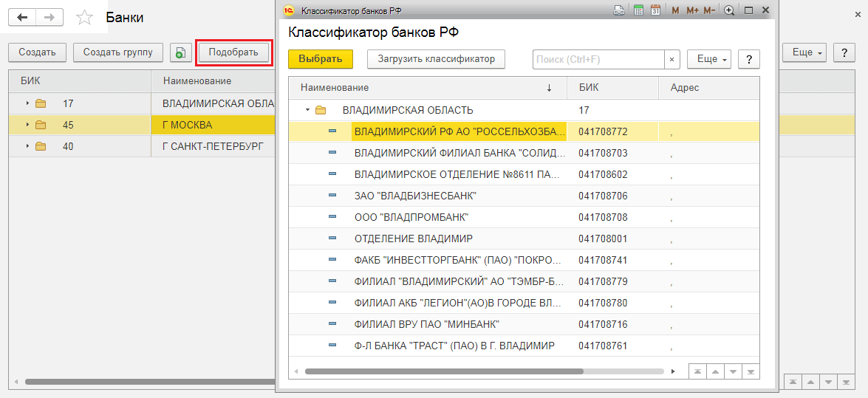Click the print icon in classifier title bar

pos(619,10)
